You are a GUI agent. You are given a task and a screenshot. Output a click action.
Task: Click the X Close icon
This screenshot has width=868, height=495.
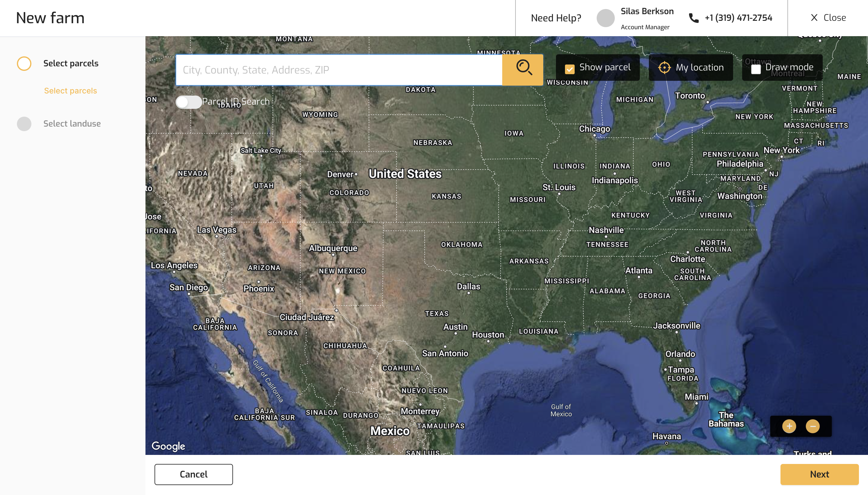814,18
